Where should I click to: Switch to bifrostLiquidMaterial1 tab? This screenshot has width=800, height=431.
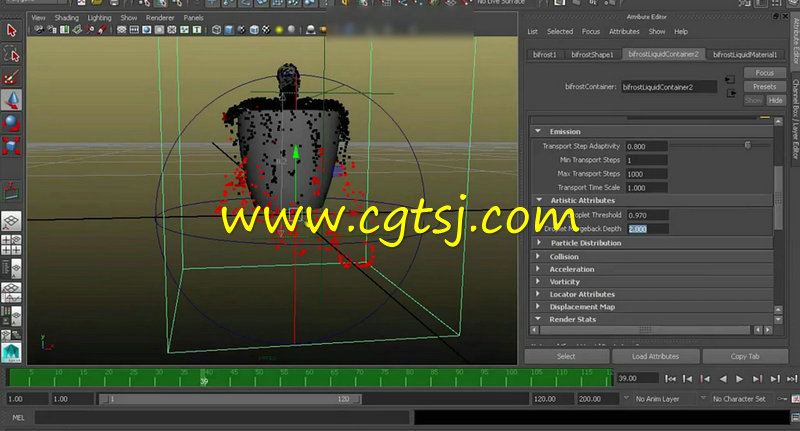point(745,55)
